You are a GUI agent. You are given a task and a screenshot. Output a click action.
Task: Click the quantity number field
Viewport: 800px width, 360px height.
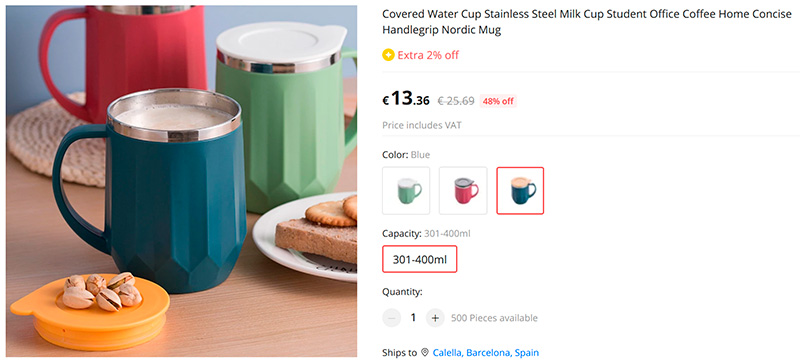(x=413, y=318)
